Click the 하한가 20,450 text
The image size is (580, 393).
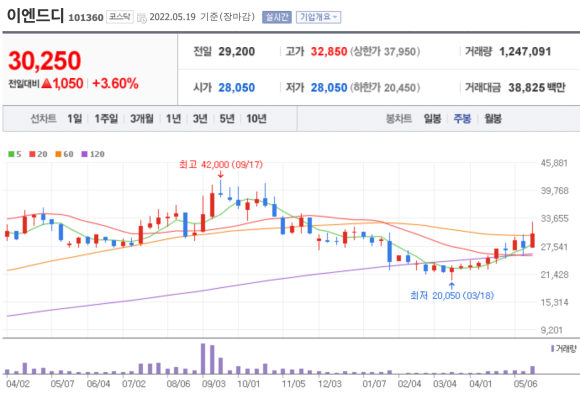(x=385, y=88)
